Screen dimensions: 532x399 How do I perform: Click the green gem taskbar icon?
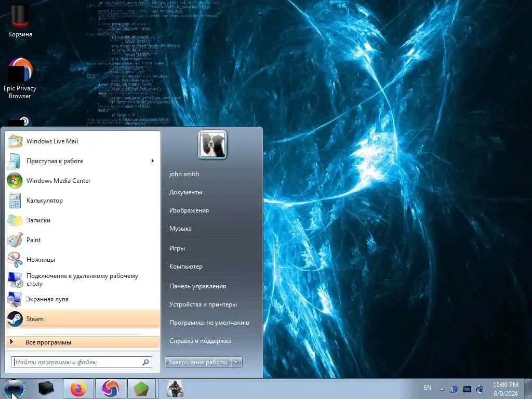click(x=142, y=389)
